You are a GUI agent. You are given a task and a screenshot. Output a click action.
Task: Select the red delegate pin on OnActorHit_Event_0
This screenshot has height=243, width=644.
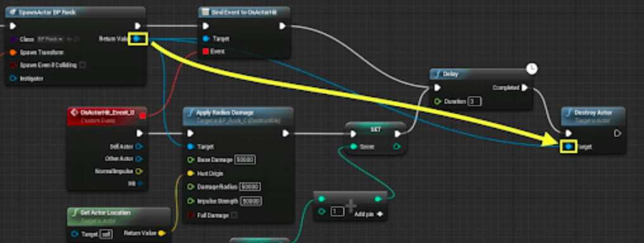142,116
